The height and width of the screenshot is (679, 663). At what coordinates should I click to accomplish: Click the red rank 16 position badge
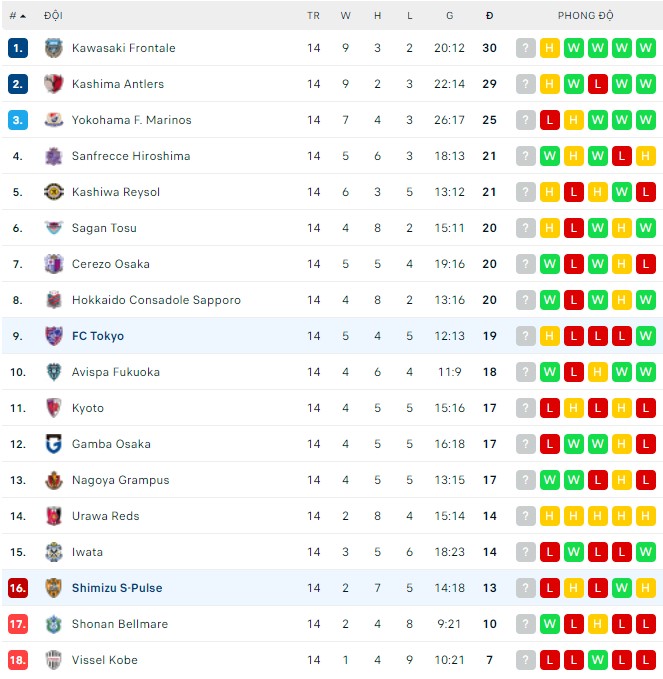click(x=17, y=588)
